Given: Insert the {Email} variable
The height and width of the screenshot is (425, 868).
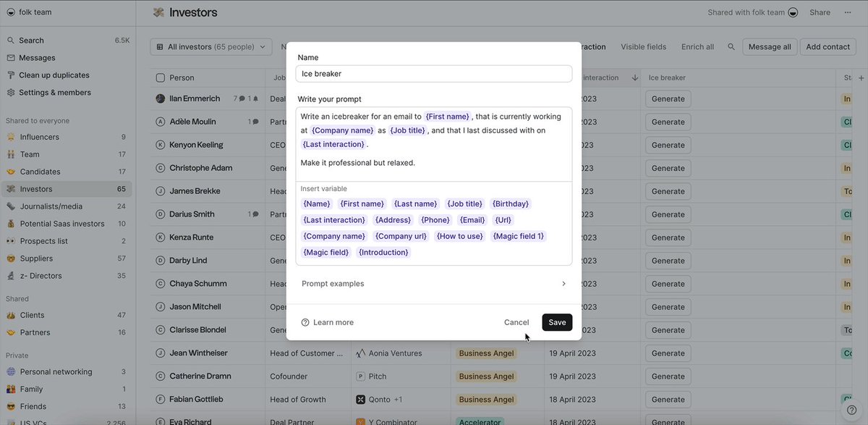Looking at the screenshot, I should pyautogui.click(x=472, y=220).
